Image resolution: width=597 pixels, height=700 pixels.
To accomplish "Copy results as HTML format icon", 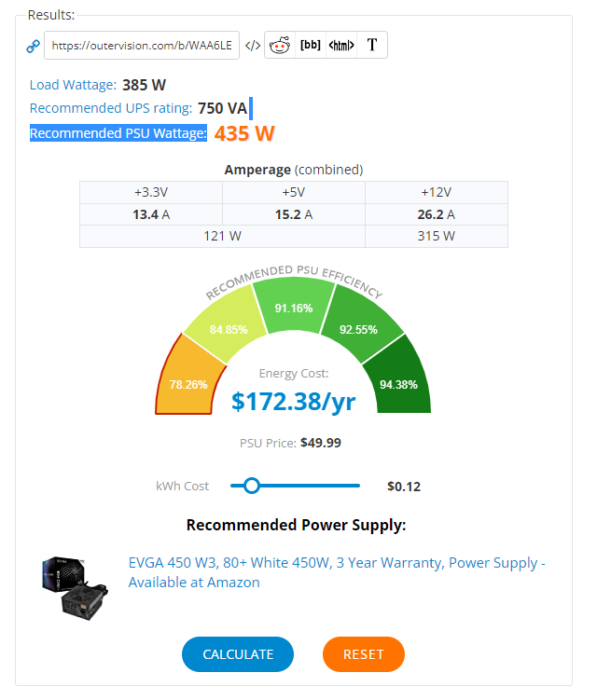I will click(x=341, y=45).
